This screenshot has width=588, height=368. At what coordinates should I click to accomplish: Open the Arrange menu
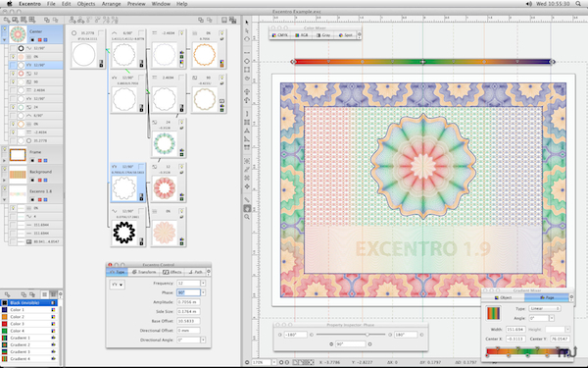click(111, 4)
